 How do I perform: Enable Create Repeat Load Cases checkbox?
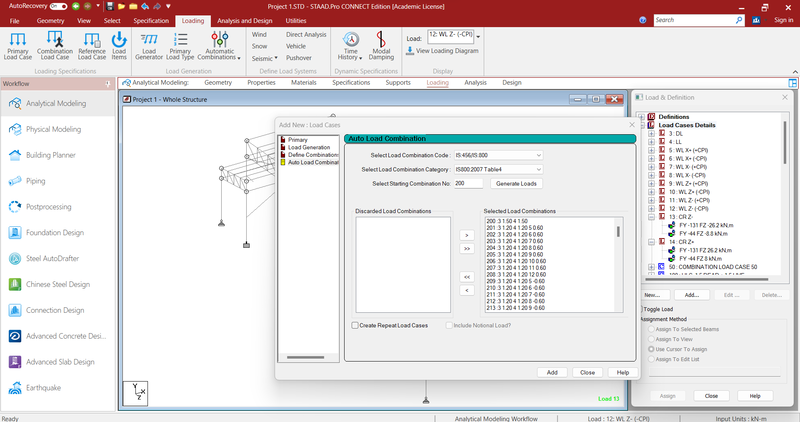tap(355, 326)
